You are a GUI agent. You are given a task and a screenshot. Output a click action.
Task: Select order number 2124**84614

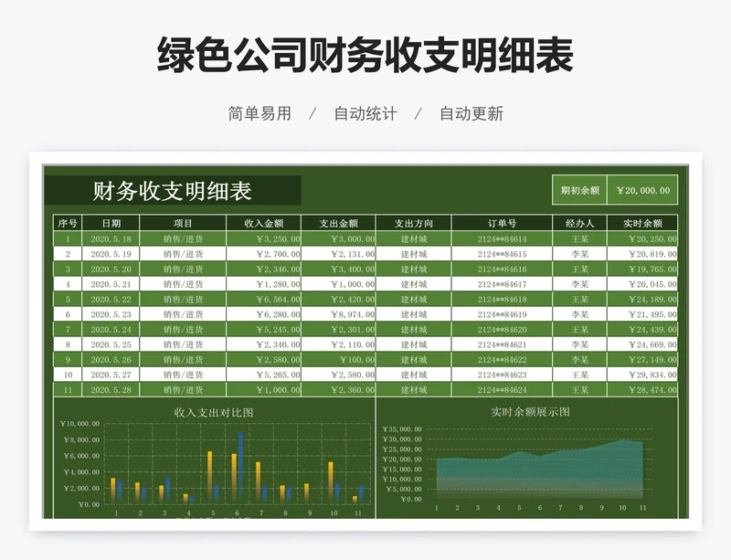(x=502, y=238)
